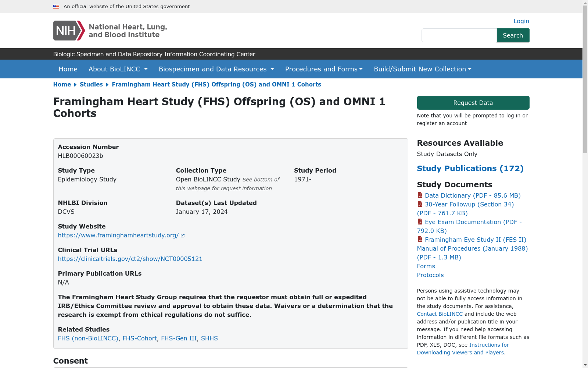Image resolution: width=588 pixels, height=368 pixels.
Task: Click the NHLBI Division value DCVS
Action: [x=66, y=212]
